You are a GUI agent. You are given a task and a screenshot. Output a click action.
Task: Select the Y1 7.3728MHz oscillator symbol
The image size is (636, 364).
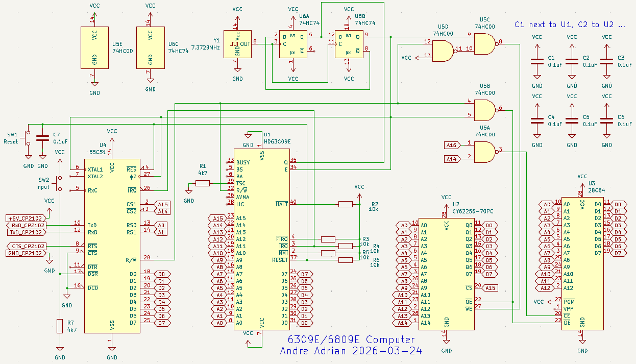[x=237, y=44]
